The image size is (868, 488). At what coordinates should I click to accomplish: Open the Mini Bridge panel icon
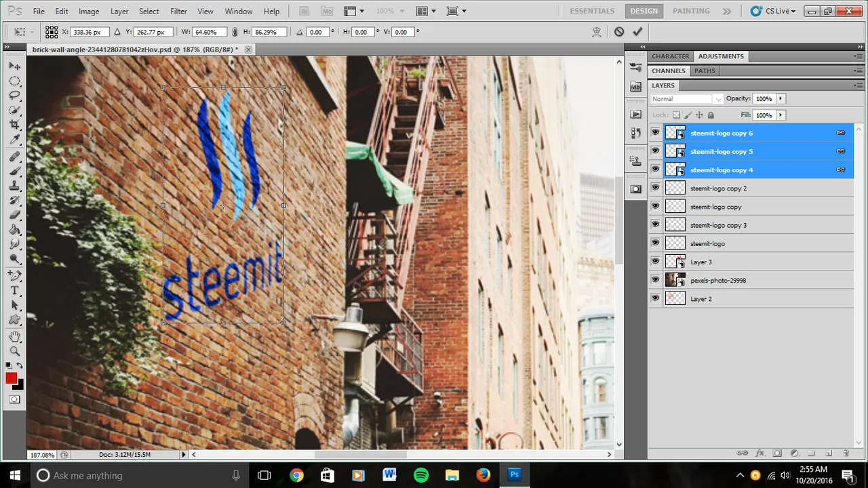pos(635,86)
